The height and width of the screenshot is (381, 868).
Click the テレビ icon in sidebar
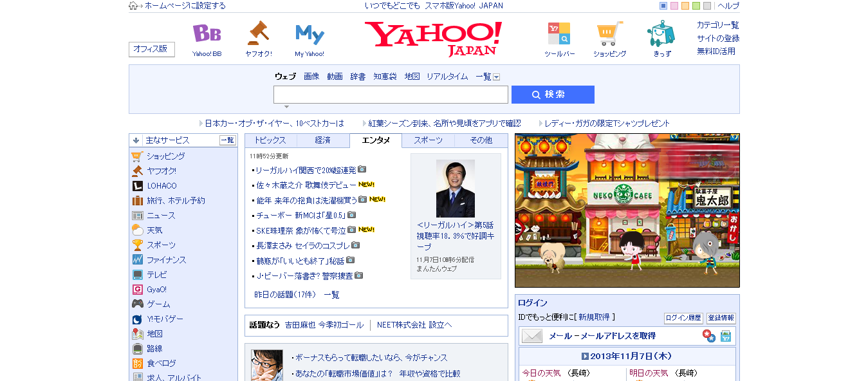click(x=137, y=274)
